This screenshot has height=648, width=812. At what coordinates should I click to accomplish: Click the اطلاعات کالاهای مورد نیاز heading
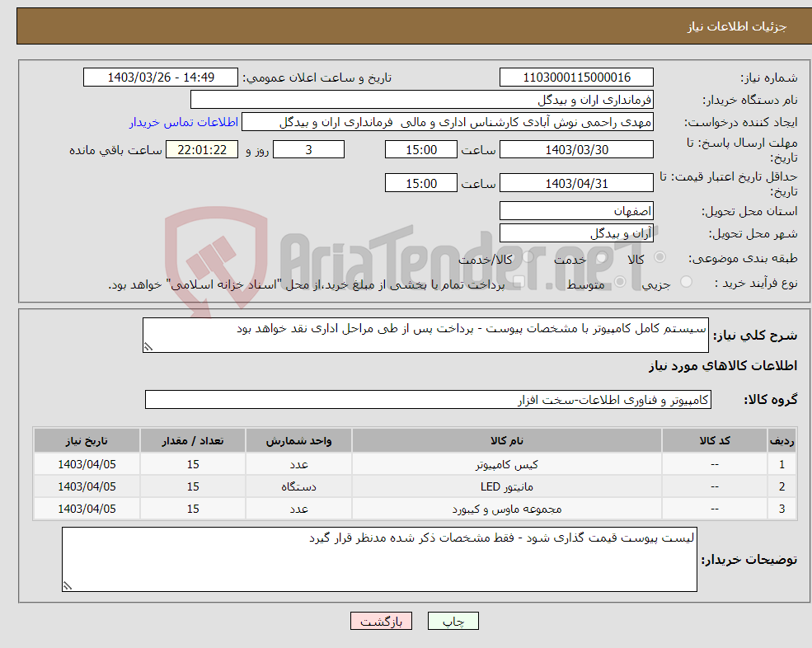tap(723, 366)
